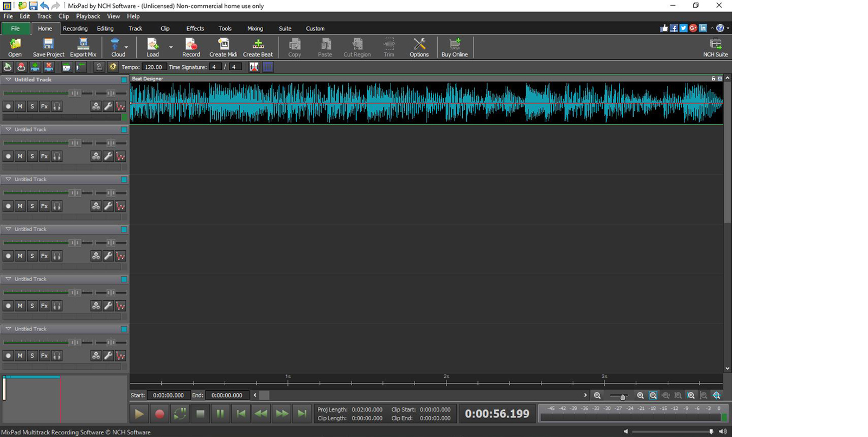Collapse the sixth Untitled Track triangle
The height and width of the screenshot is (437, 868).
[x=8, y=329]
